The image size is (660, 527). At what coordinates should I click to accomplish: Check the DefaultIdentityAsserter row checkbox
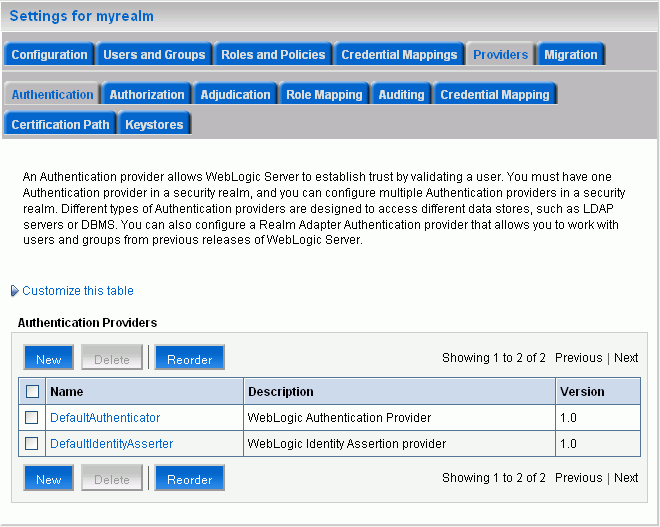coord(32,443)
